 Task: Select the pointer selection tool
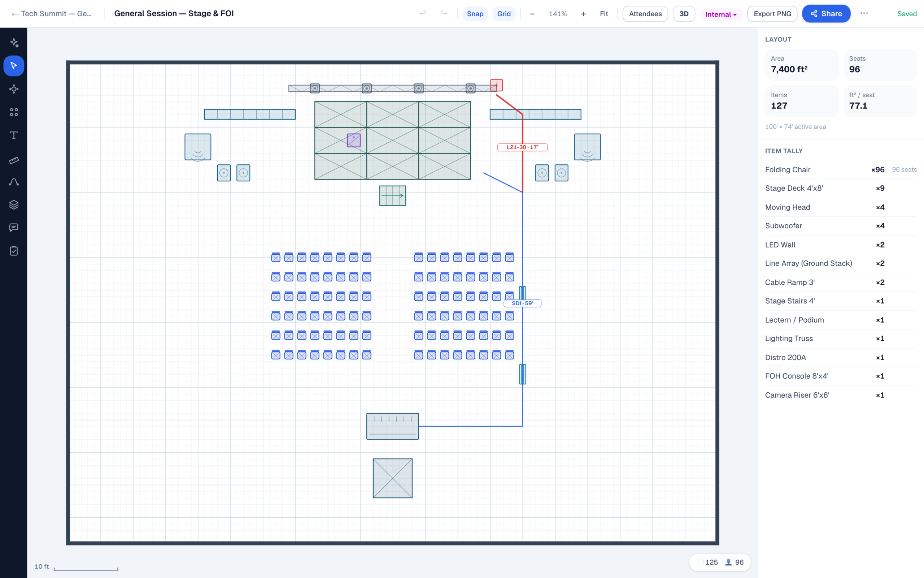[x=14, y=66]
